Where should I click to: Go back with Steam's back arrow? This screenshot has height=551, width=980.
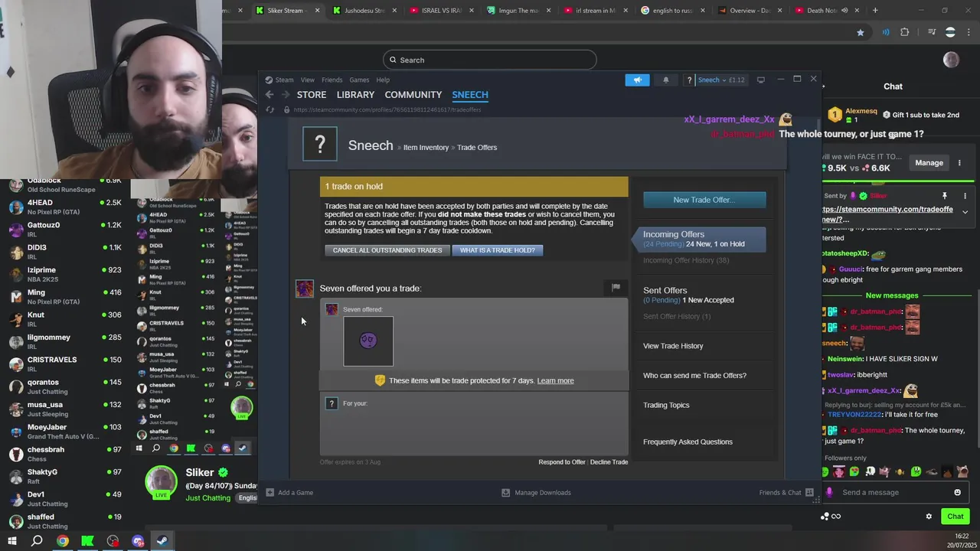point(269,94)
